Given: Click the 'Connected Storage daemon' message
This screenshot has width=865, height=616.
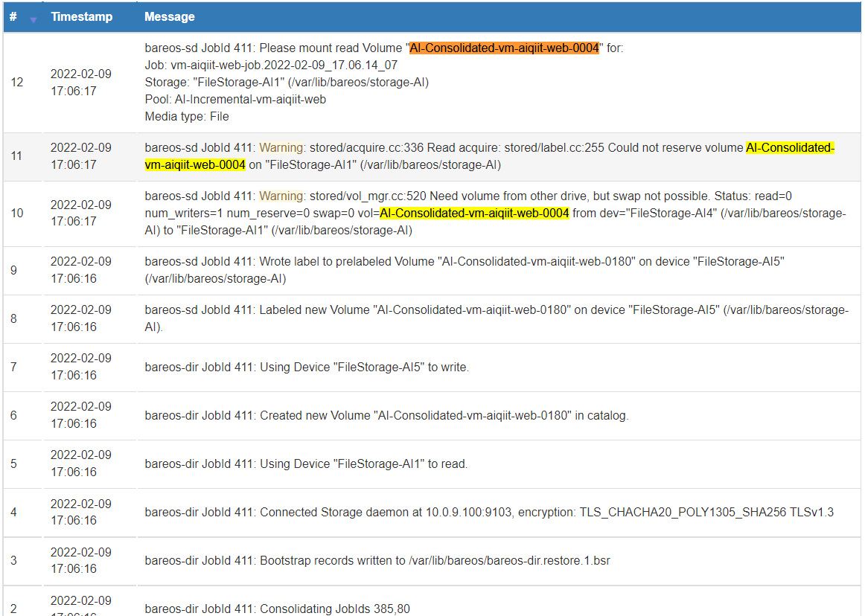Looking at the screenshot, I should click(x=489, y=513).
